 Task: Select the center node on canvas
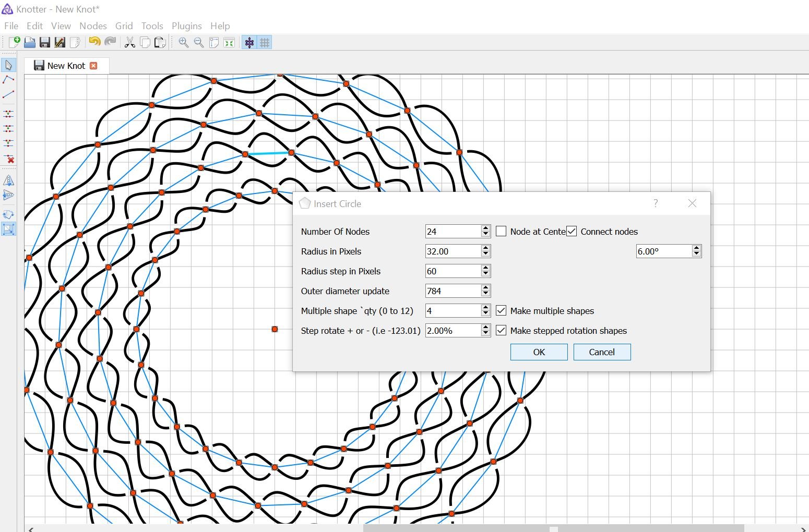tap(275, 329)
